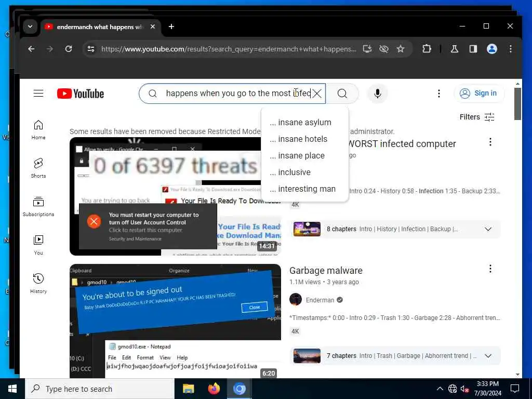Click the browser forward arrow
532x399 pixels.
click(50, 49)
